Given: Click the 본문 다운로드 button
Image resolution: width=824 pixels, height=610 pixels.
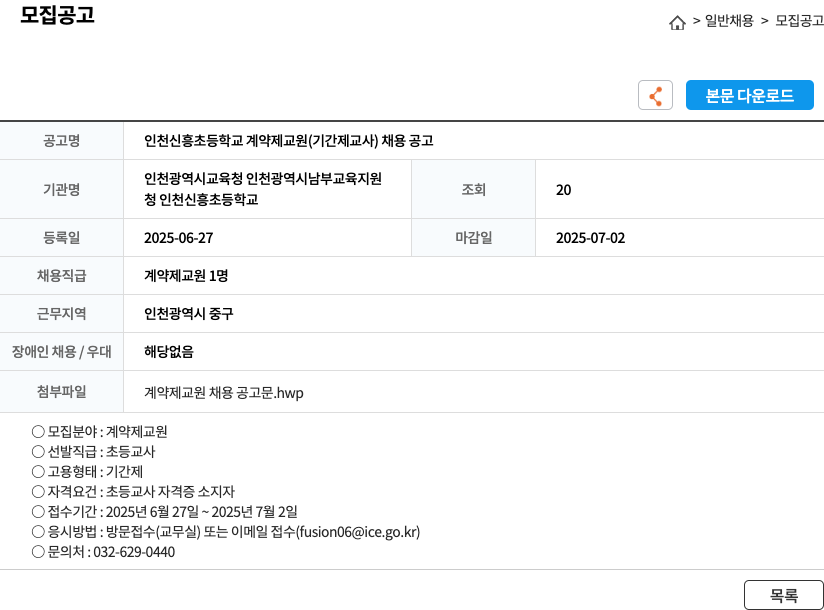Looking at the screenshot, I should (x=749, y=95).
